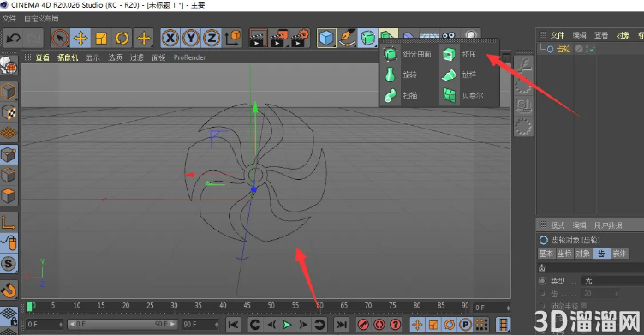
Task: Open the 文件 main menu
Action: tap(9, 19)
